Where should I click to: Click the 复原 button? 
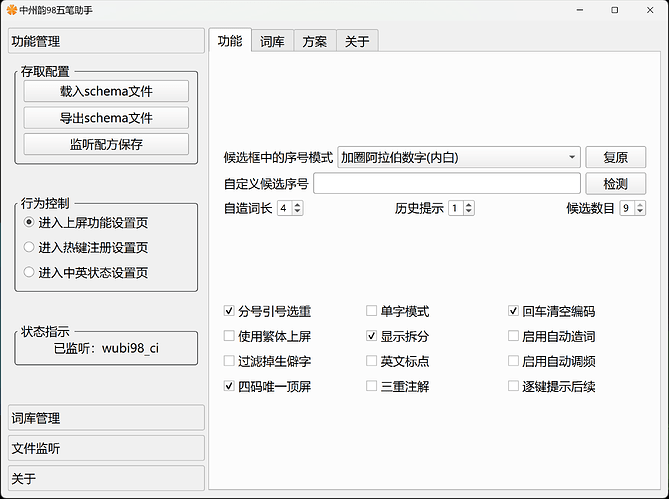615,157
